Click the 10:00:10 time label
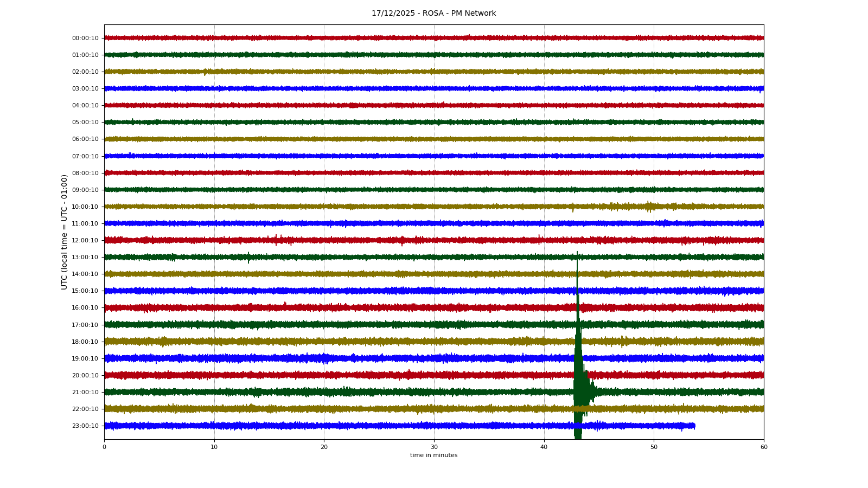Screen dimensions: 868x488 click(85, 207)
